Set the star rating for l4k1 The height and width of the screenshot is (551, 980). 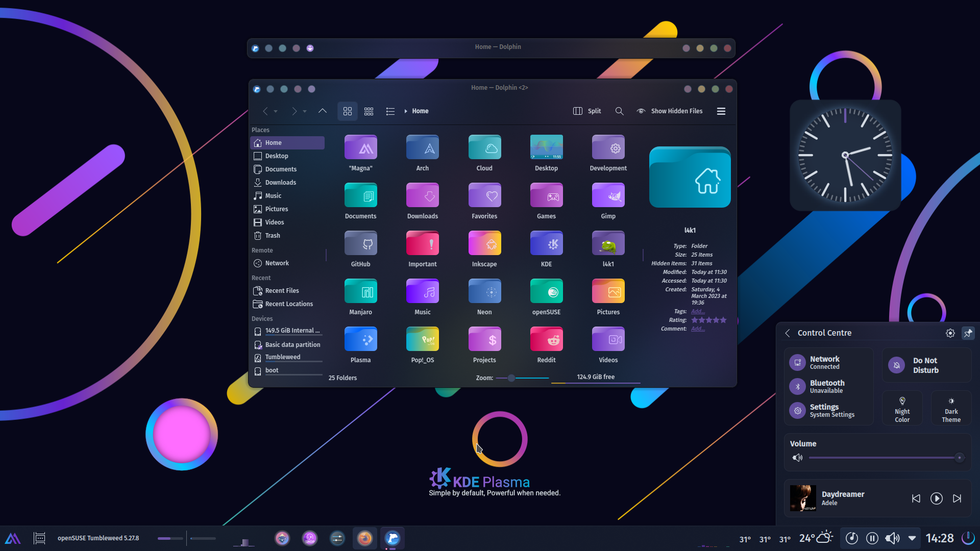coord(708,320)
